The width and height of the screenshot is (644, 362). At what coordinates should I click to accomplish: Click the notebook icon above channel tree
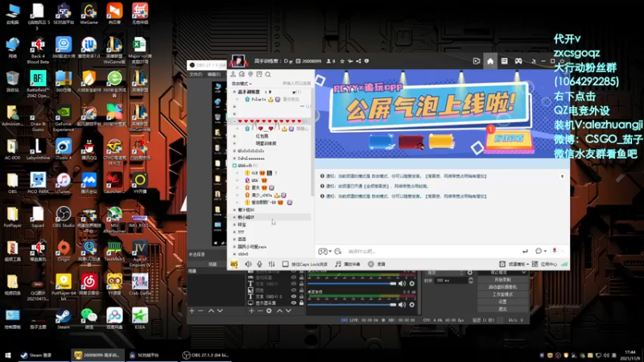(259, 74)
